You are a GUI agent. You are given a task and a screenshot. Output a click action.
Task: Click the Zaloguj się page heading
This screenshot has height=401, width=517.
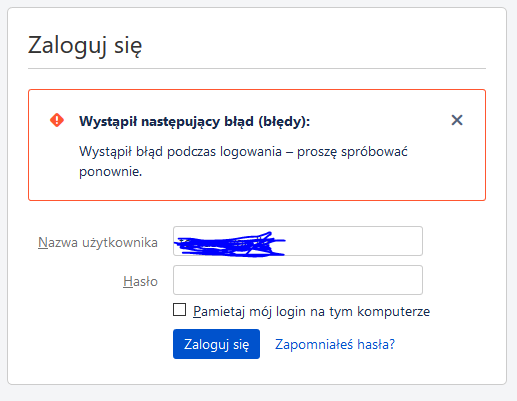[x=85, y=46]
